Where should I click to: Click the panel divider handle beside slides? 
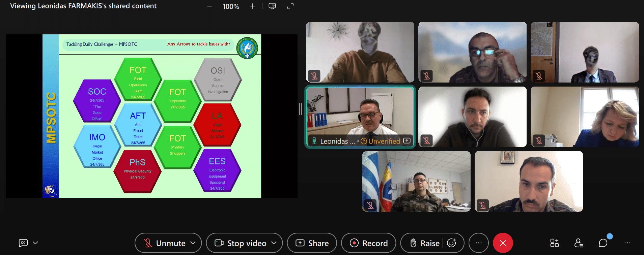pyautogui.click(x=300, y=109)
